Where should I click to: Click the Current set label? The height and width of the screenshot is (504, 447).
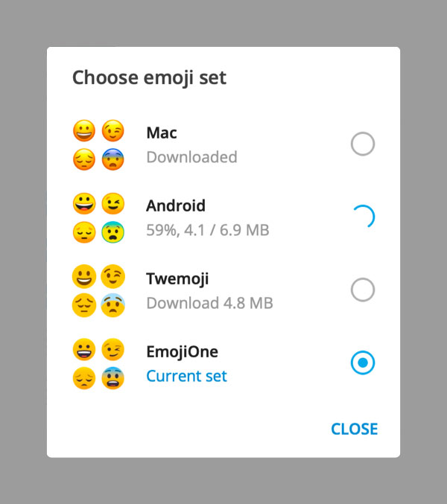coord(186,376)
